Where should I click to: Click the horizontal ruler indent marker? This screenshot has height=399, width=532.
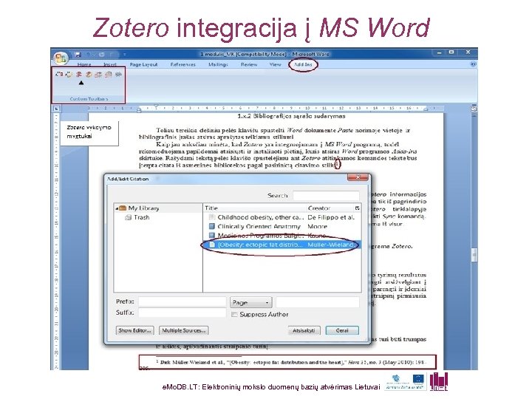coord(156,107)
